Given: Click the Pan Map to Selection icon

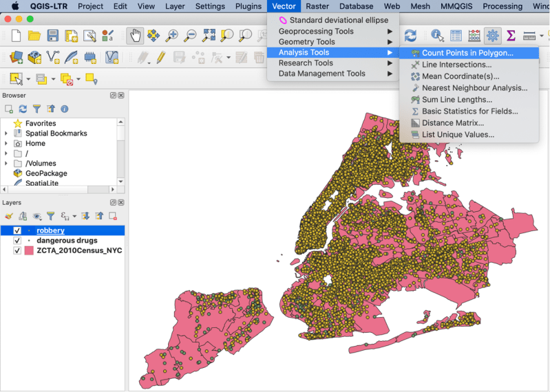Looking at the screenshot, I should [x=154, y=35].
